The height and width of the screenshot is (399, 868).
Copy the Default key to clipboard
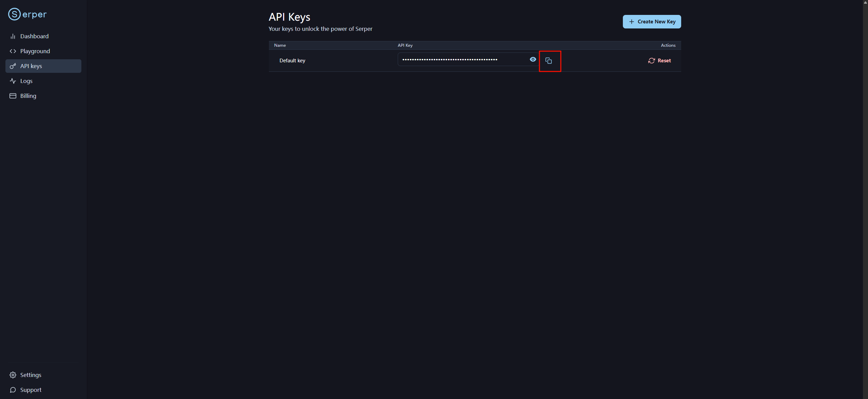548,61
